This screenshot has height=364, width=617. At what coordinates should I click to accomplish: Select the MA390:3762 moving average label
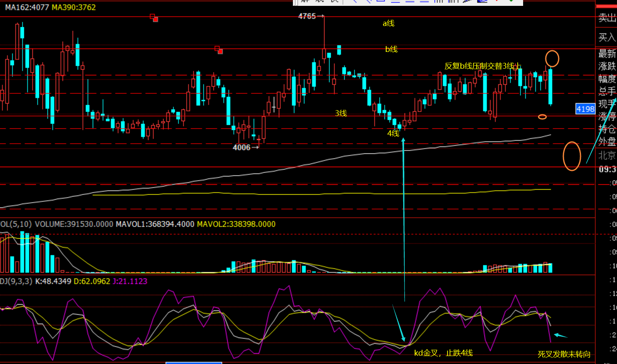(73, 7)
